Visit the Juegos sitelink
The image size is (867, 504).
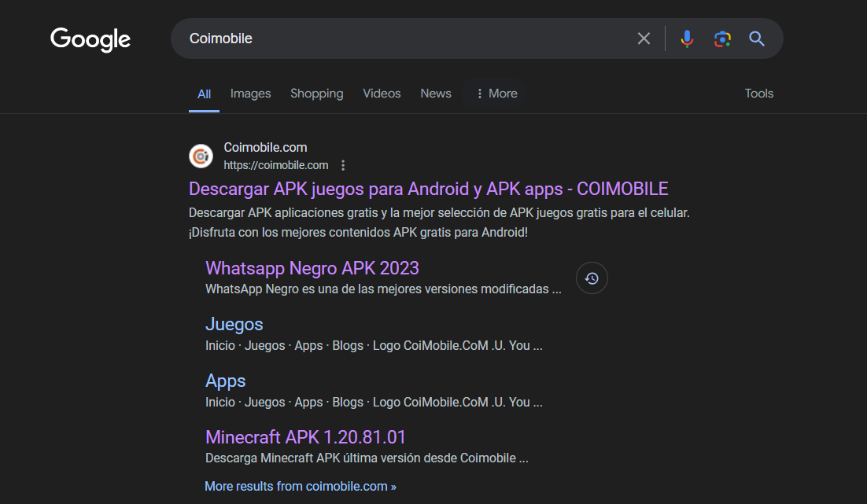coord(234,325)
